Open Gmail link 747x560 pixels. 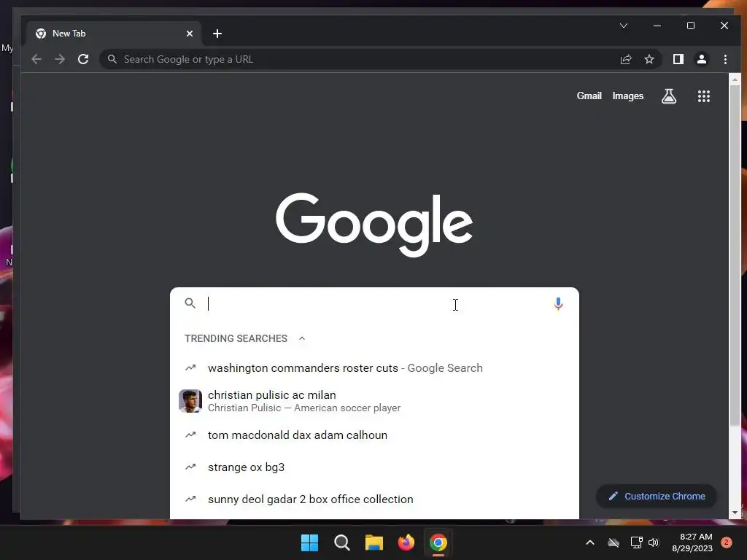pyautogui.click(x=589, y=96)
